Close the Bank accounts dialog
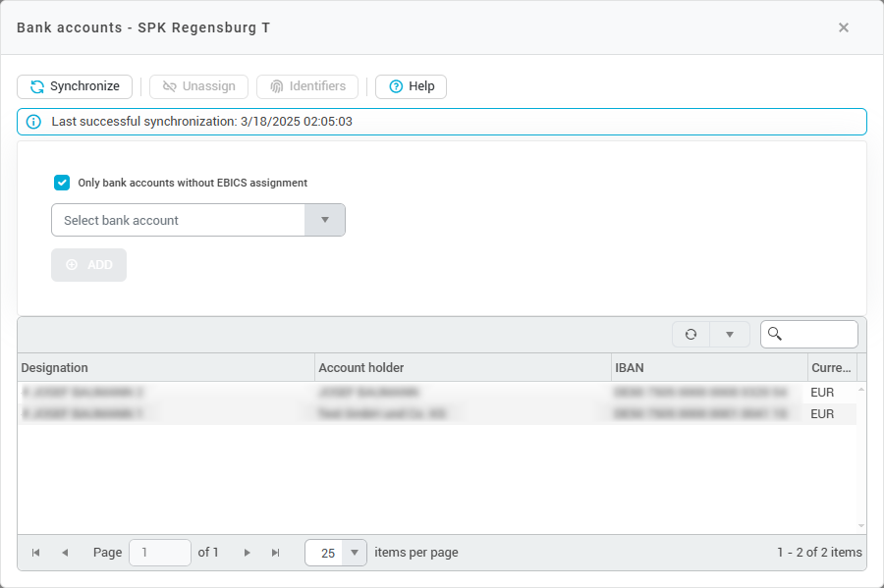 pos(844,27)
